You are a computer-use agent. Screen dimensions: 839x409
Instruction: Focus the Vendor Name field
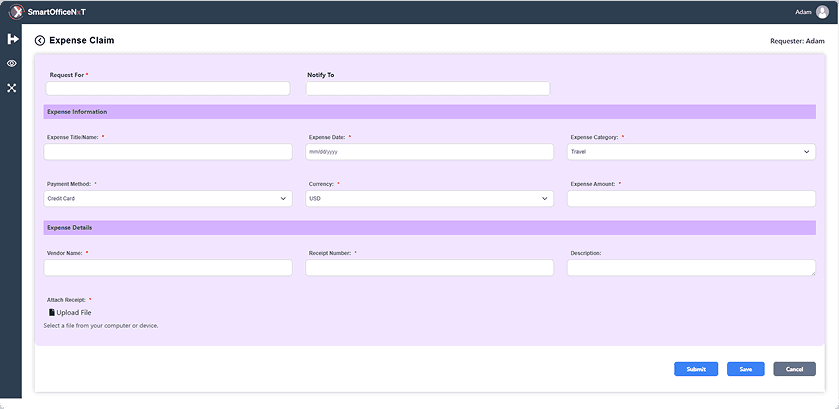(168, 268)
